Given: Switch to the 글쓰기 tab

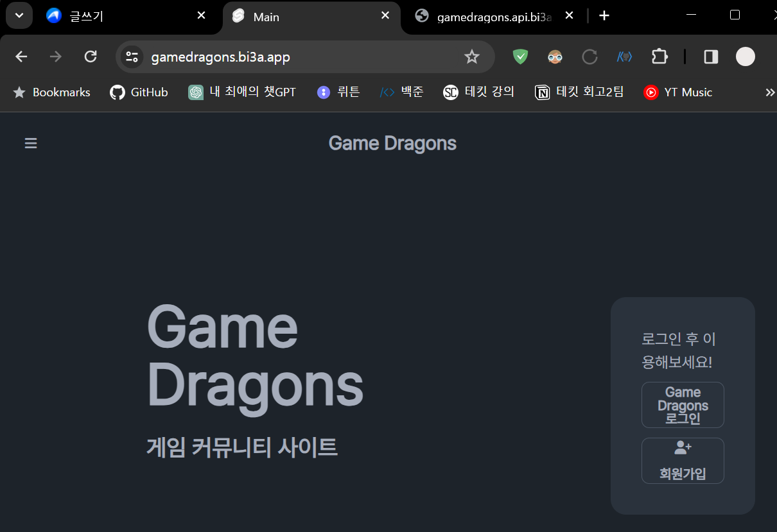Looking at the screenshot, I should click(116, 15).
